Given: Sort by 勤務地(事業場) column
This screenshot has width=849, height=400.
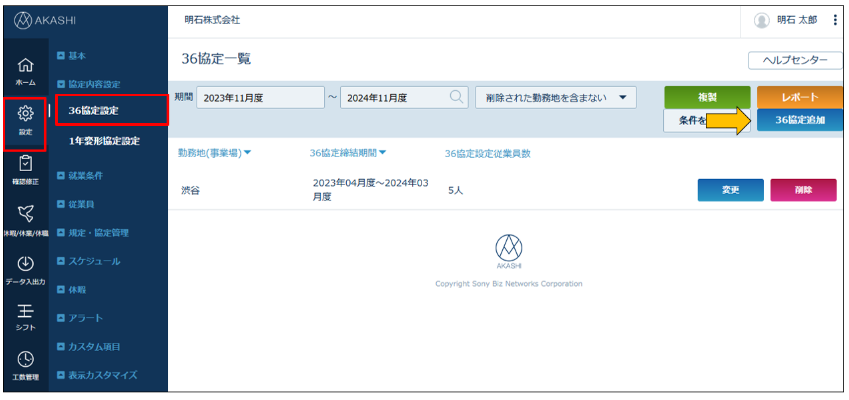Looking at the screenshot, I should pos(215,153).
